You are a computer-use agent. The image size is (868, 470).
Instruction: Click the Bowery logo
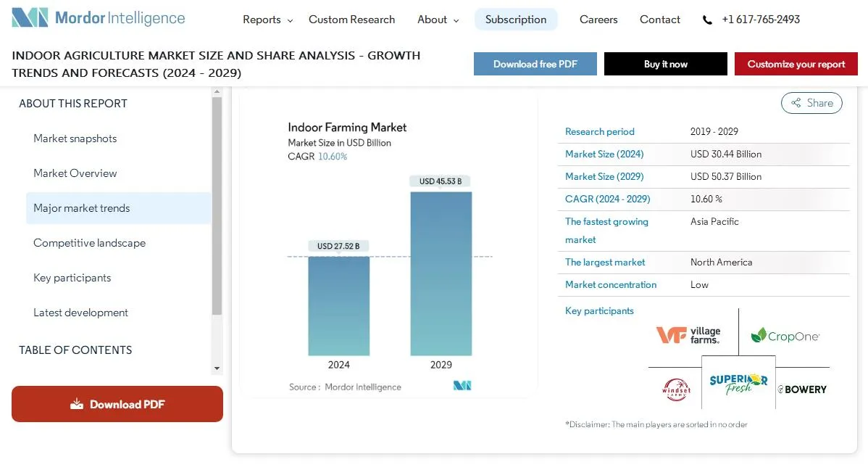[802, 389]
